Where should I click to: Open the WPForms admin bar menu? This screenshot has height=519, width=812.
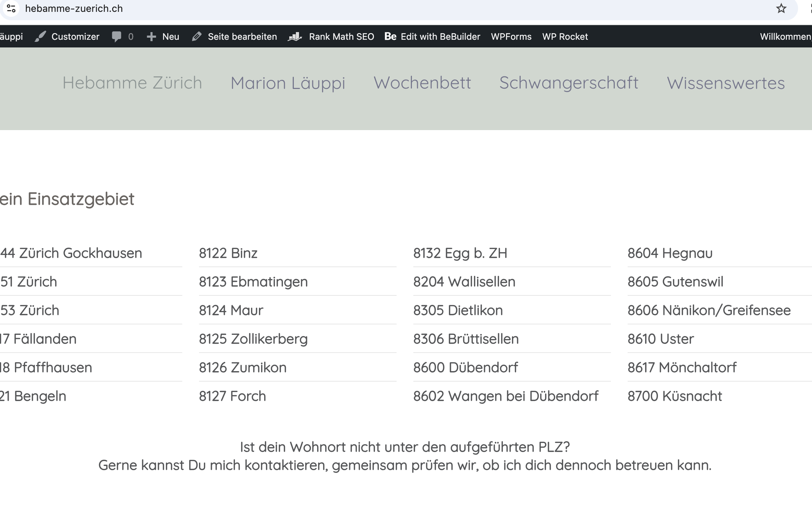(511, 36)
